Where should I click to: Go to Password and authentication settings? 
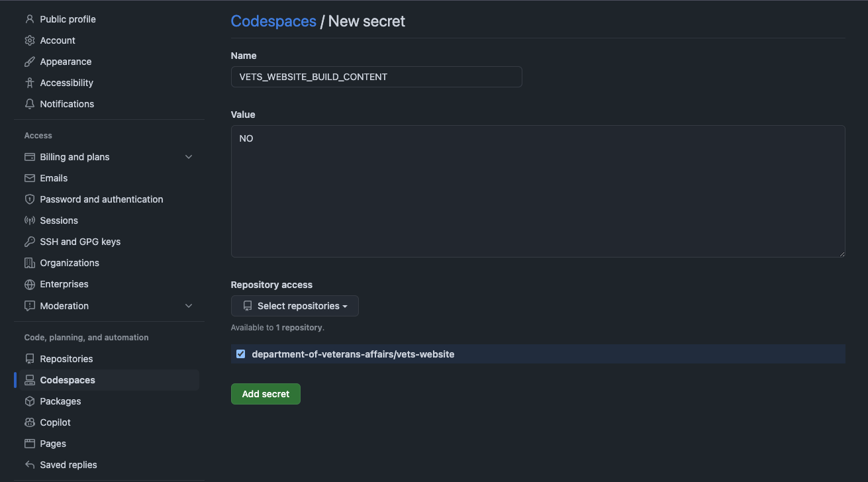point(101,199)
